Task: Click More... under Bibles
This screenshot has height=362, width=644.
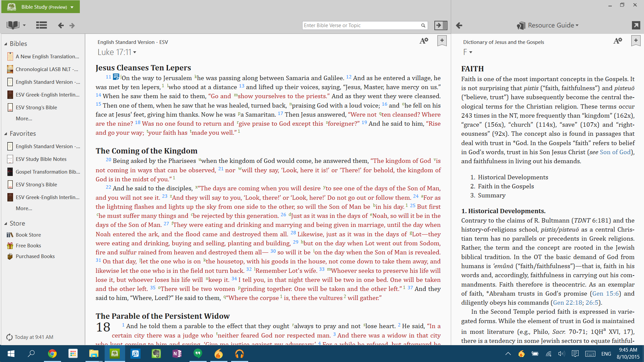Action: coord(24,119)
